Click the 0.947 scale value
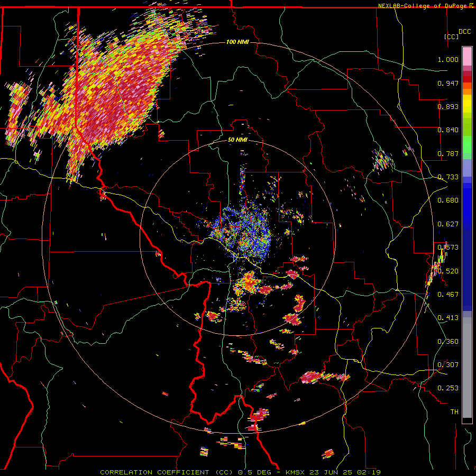This screenshot has width=476, height=476. tap(448, 83)
